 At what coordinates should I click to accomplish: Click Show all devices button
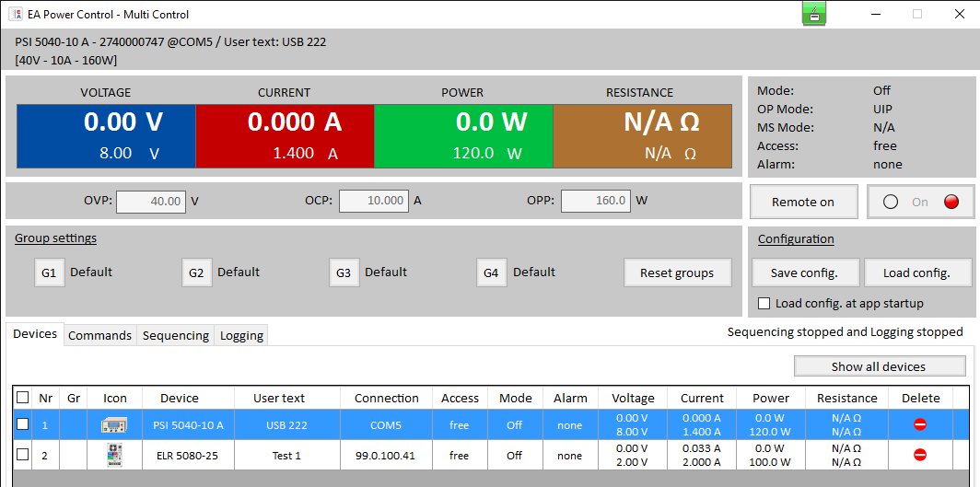879,366
